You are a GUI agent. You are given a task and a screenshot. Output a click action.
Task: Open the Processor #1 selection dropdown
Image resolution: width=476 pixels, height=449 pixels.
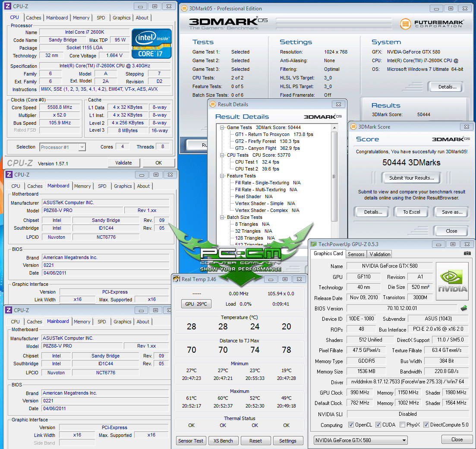(82, 147)
